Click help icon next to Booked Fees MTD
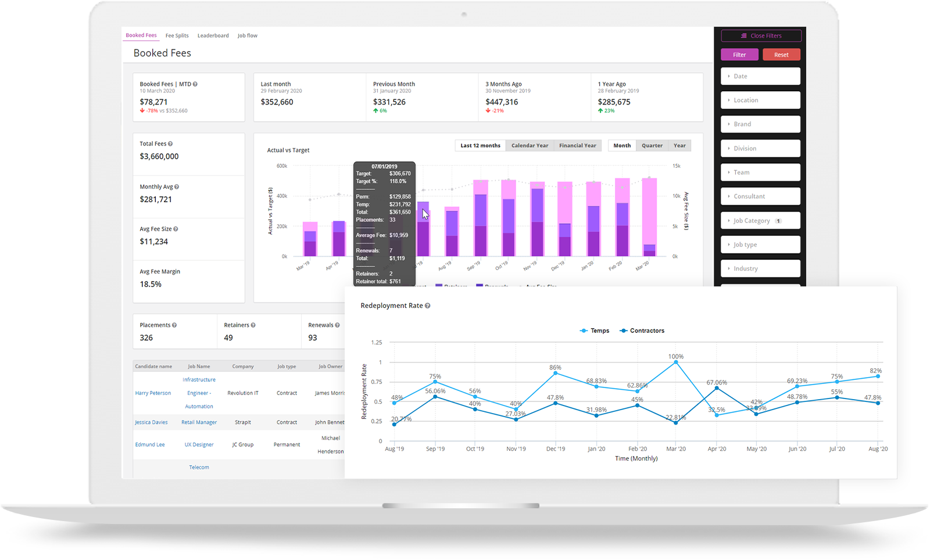The image size is (930, 560). (x=195, y=84)
